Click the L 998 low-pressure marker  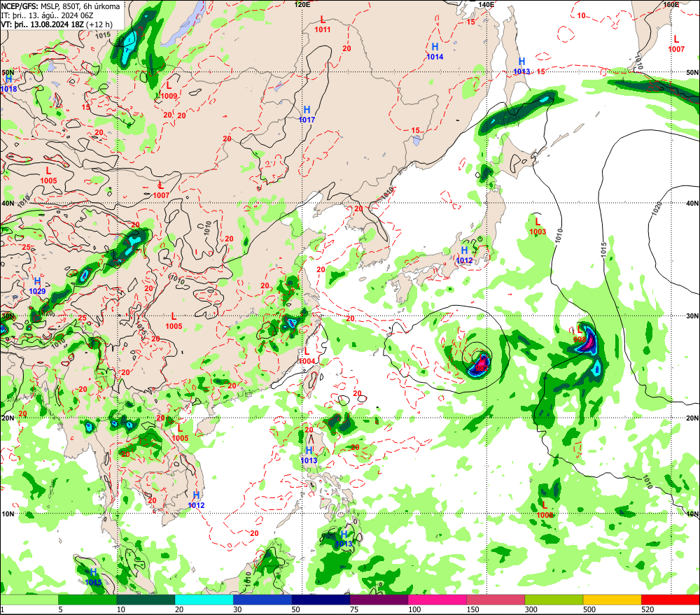pyautogui.click(x=580, y=334)
